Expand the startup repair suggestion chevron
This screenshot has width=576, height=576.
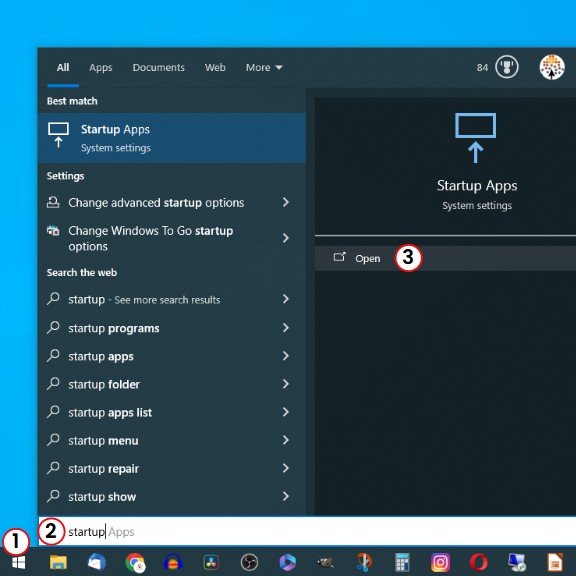point(286,468)
